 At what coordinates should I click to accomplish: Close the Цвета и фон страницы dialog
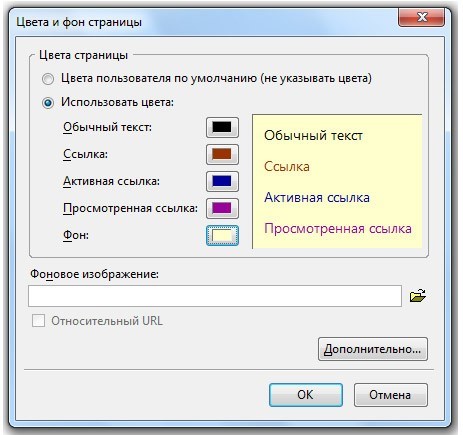pos(421,17)
